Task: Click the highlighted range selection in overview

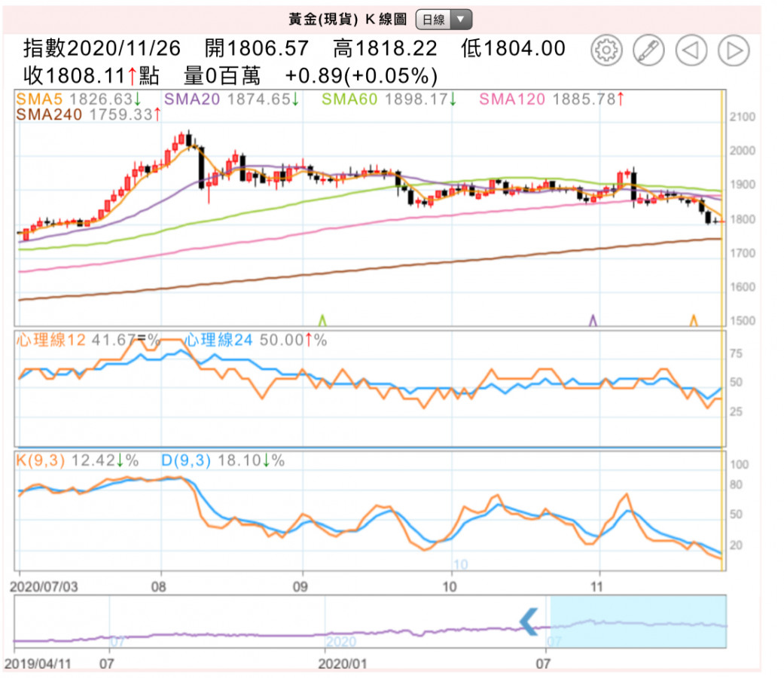Action: coord(638,621)
